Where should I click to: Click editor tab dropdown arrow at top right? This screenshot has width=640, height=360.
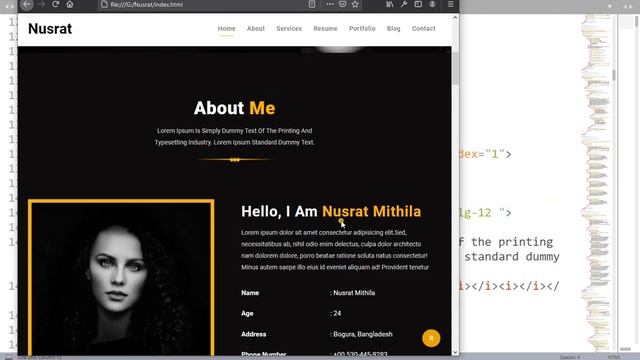pyautogui.click(x=610, y=6)
